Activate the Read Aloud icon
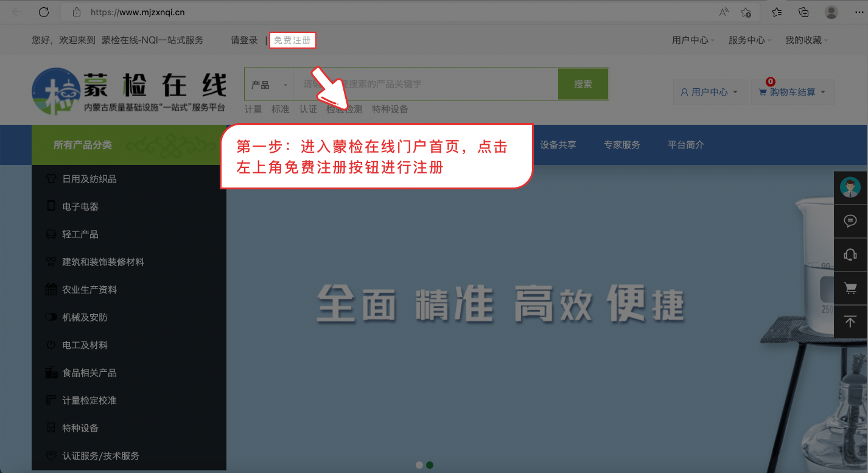Image resolution: width=868 pixels, height=473 pixels. (x=724, y=12)
